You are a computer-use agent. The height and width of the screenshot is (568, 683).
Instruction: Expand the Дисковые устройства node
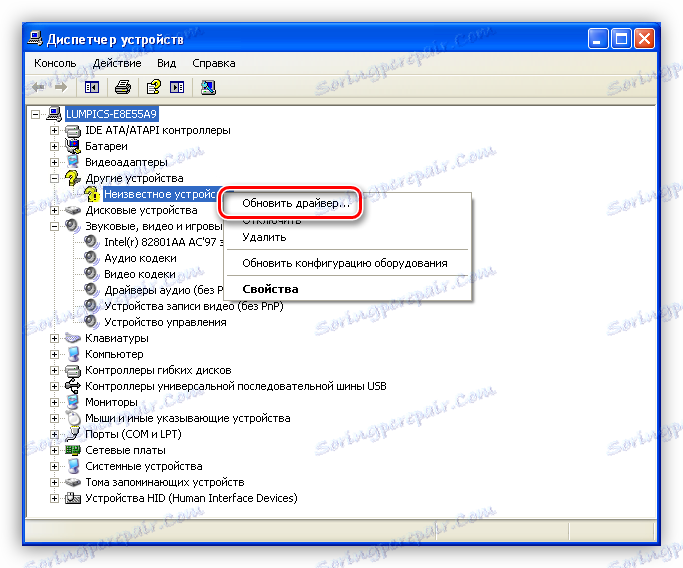tap(54, 210)
